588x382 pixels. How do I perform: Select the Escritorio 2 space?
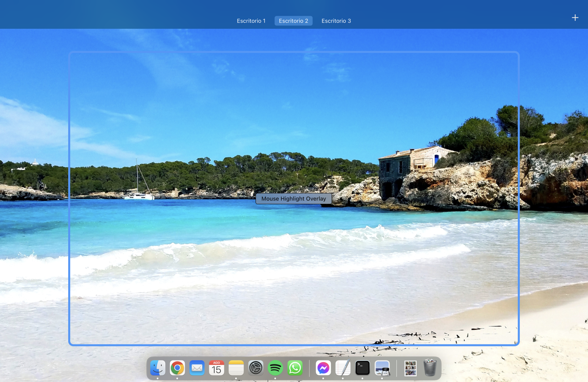[x=293, y=21]
